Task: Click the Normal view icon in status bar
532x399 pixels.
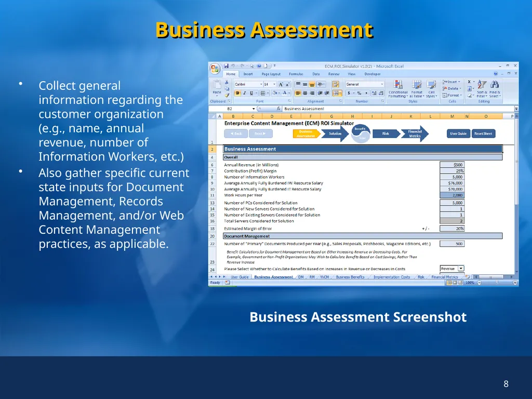Action: (x=449, y=283)
